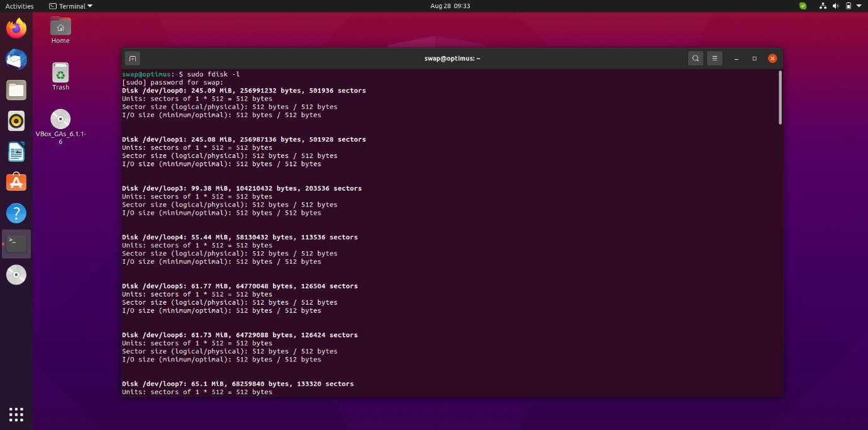Screen dimensions: 868x430
Task: Open the Help icon in dock
Action: (16, 213)
